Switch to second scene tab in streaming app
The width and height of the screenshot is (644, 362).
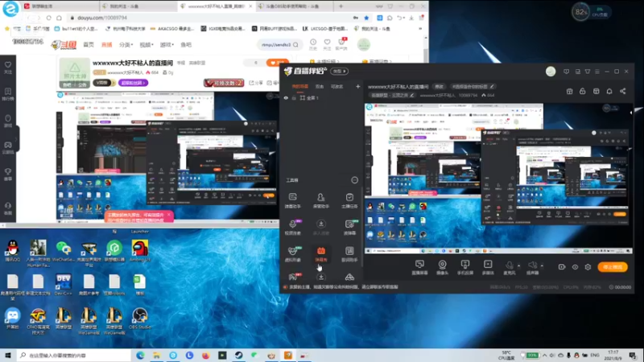click(319, 87)
